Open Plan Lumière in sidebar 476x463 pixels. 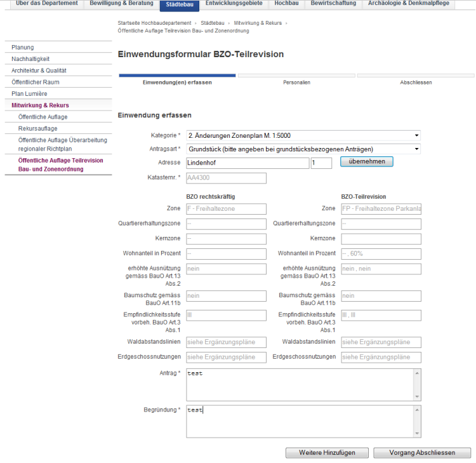tap(58, 93)
